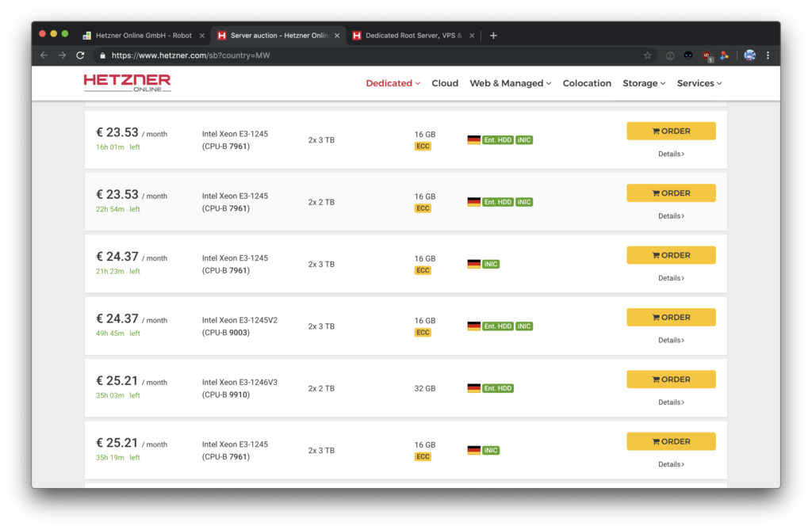Viewport: 812px width, 530px height.
Task: Switch to the Hetzner Online GmbH - Robot tab
Action: click(x=144, y=35)
